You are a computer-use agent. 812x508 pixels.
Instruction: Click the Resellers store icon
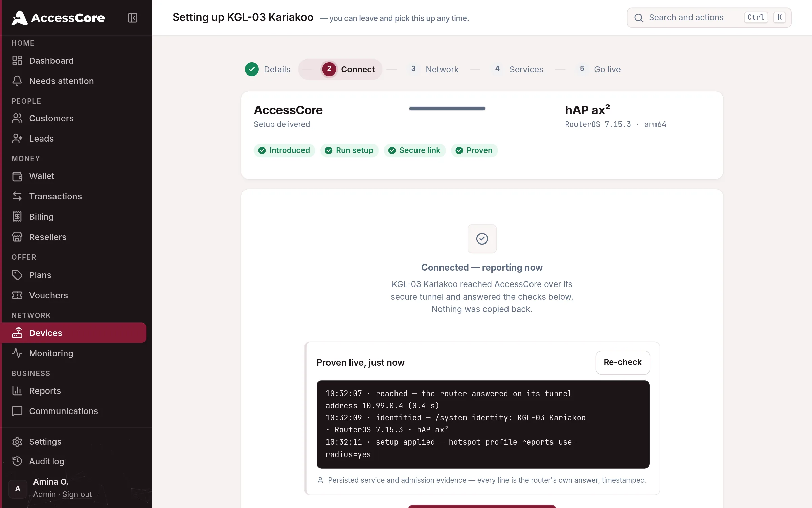(x=17, y=237)
